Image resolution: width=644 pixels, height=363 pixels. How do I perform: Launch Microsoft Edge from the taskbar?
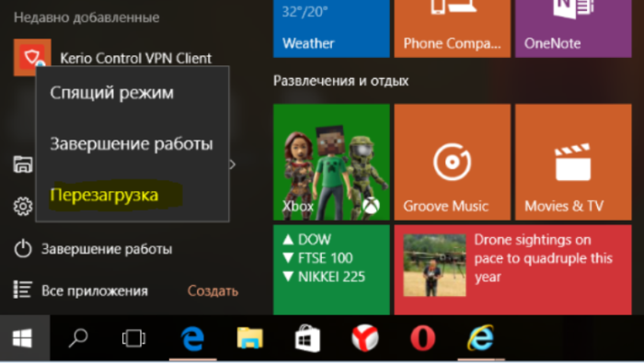[192, 339]
